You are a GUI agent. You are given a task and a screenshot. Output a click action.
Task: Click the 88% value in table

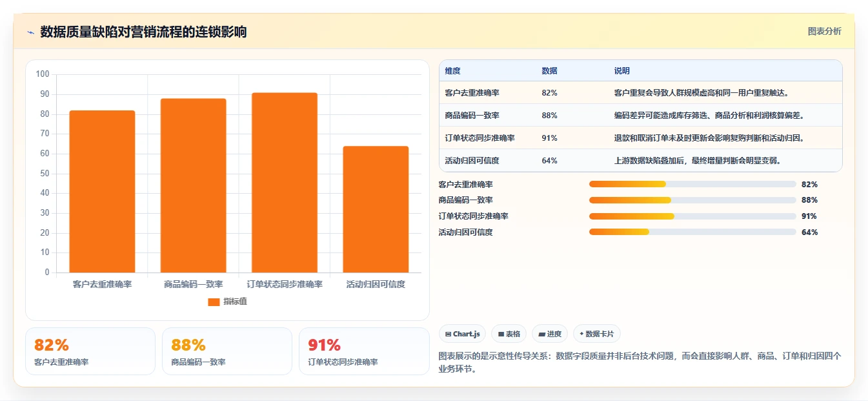550,116
